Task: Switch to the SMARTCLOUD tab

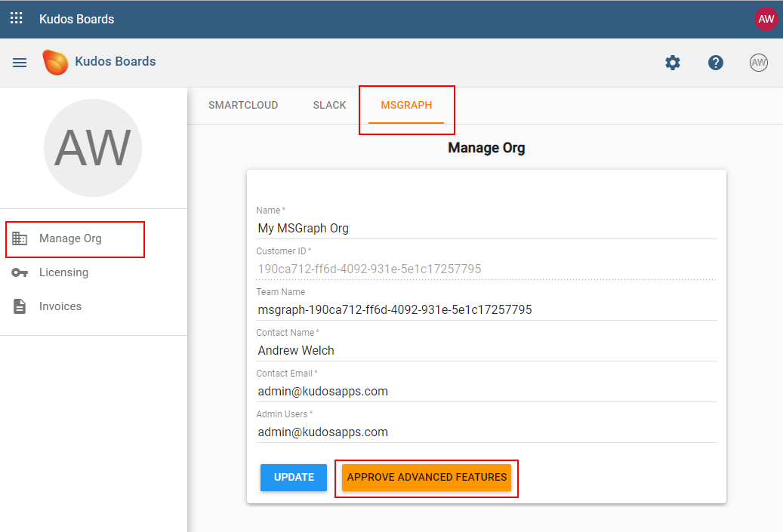Action: [243, 106]
